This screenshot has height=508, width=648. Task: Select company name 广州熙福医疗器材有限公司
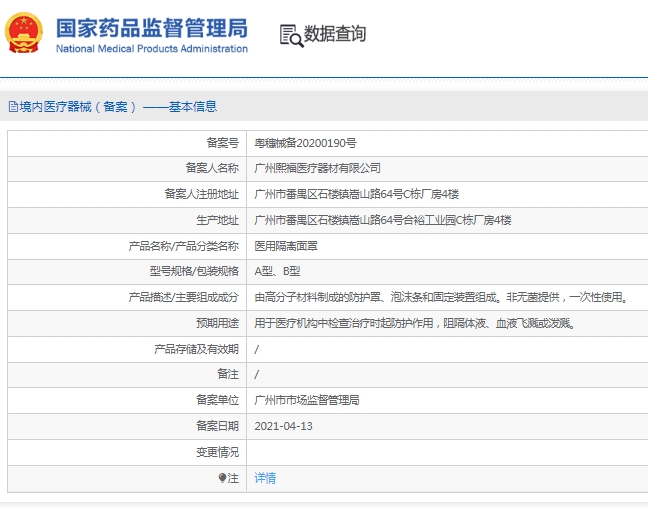point(317,168)
